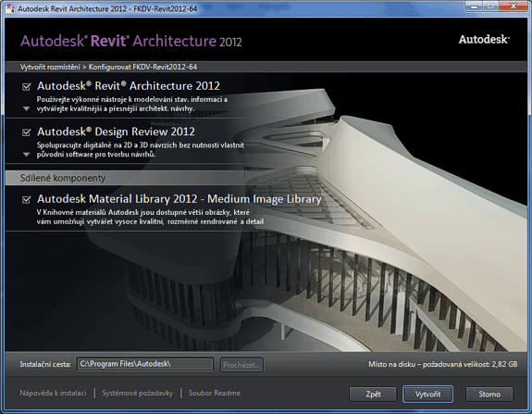Click the disk space required 2,82 GB text

pos(443,364)
